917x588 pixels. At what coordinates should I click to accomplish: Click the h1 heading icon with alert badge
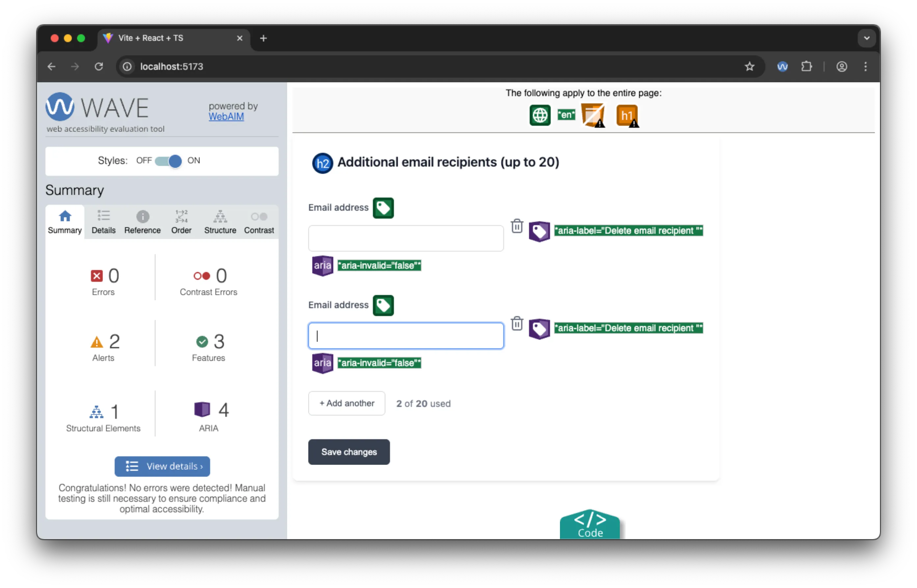tap(627, 115)
